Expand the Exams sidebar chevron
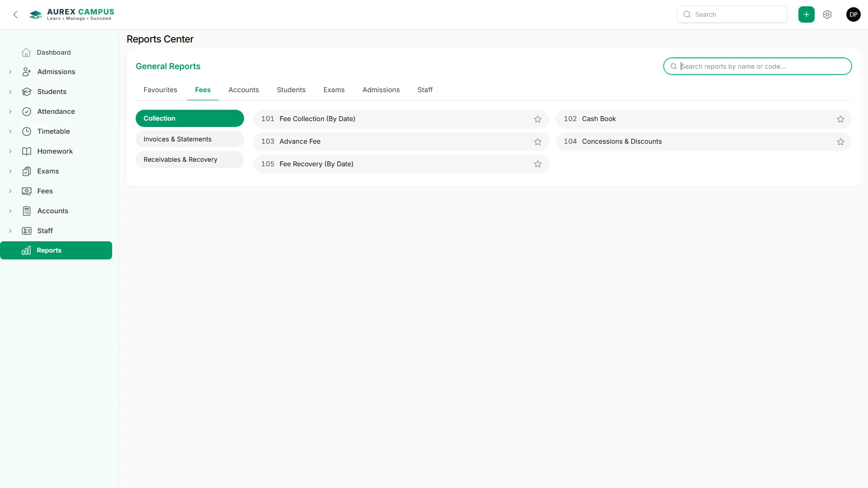 coord(10,171)
